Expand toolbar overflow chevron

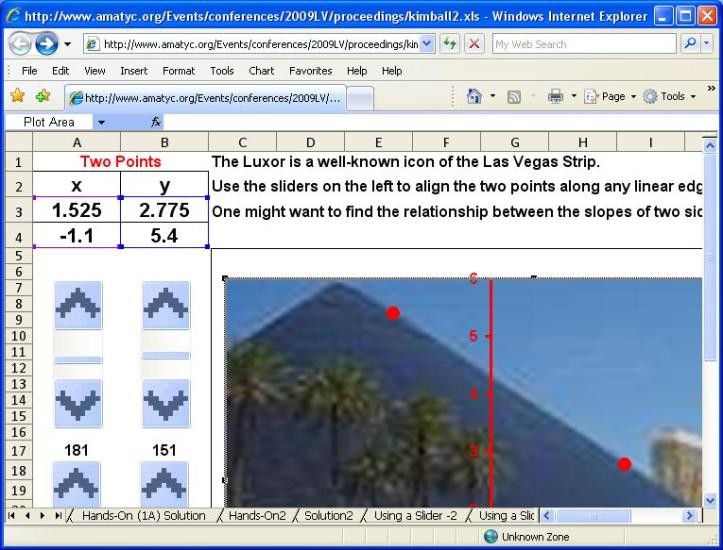[x=711, y=88]
